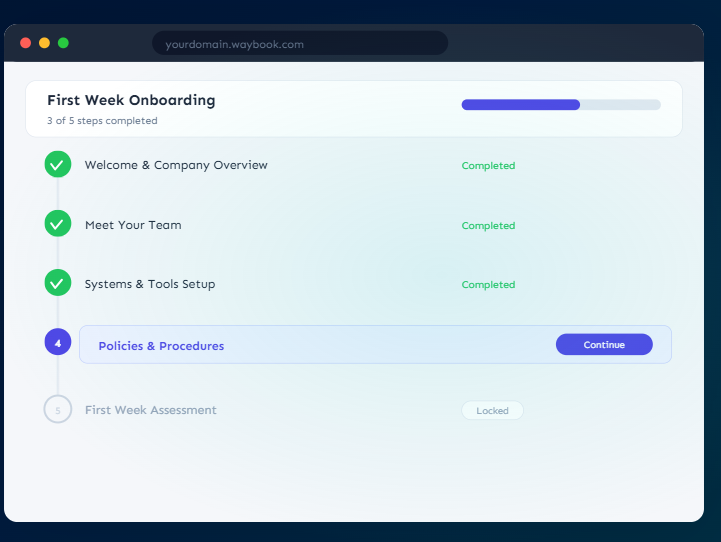The width and height of the screenshot is (721, 542).
Task: Open the Policies & Procedures row
Action: point(375,344)
